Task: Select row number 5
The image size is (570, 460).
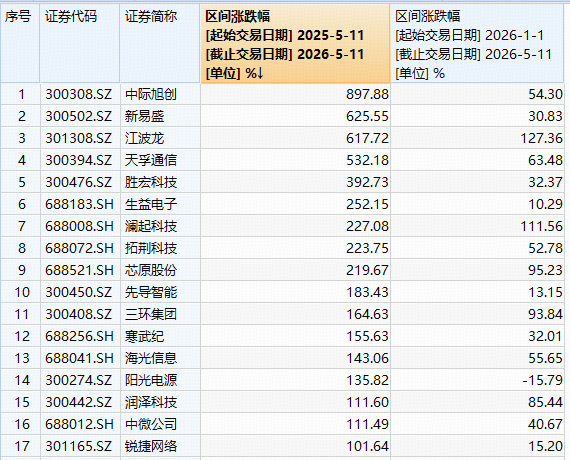Action: pyautogui.click(x=22, y=182)
